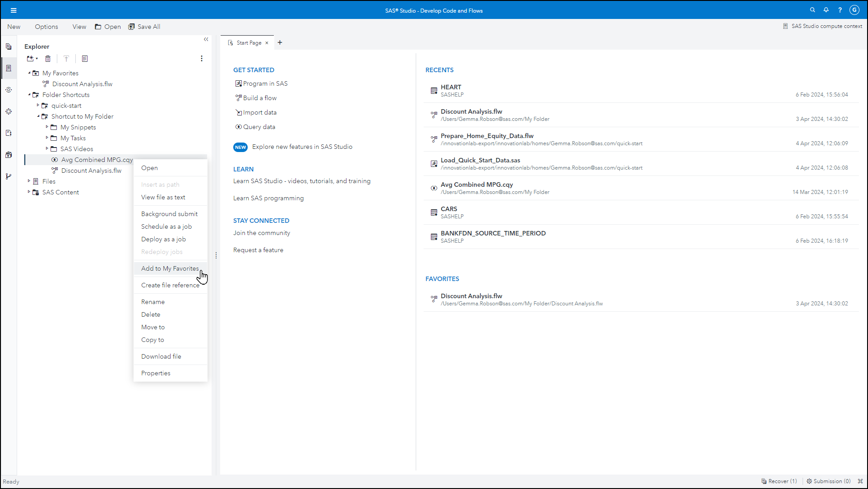868x489 pixels.
Task: Delete selected item using the trash icon
Action: [x=48, y=59]
